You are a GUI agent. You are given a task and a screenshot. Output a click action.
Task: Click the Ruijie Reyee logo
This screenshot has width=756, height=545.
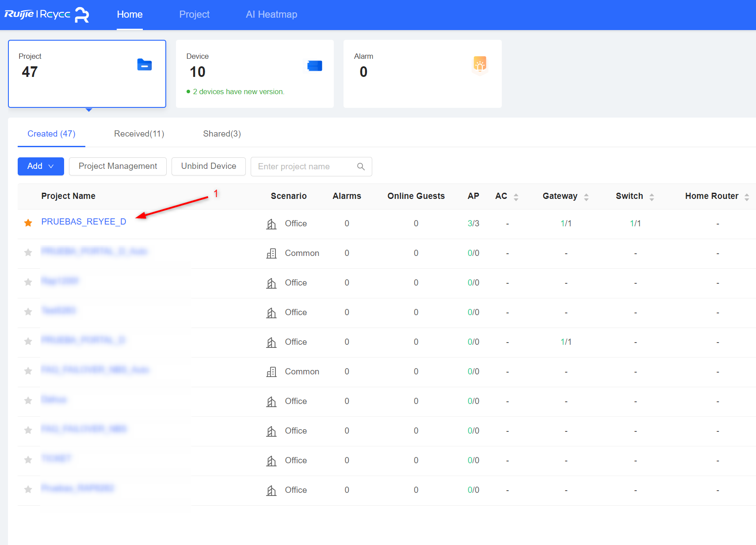pyautogui.click(x=47, y=15)
